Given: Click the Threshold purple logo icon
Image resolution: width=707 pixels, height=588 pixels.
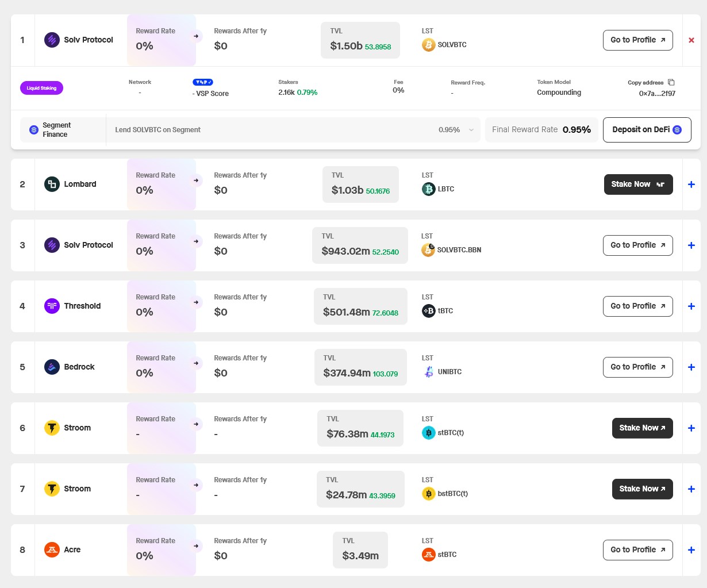Looking at the screenshot, I should [52, 306].
